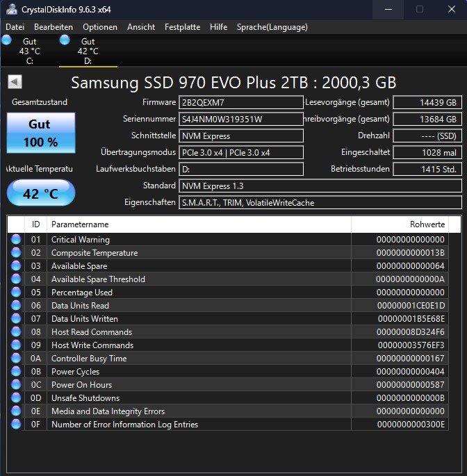
Task: Select the Percentage Used parameter name
Action: pos(82,293)
